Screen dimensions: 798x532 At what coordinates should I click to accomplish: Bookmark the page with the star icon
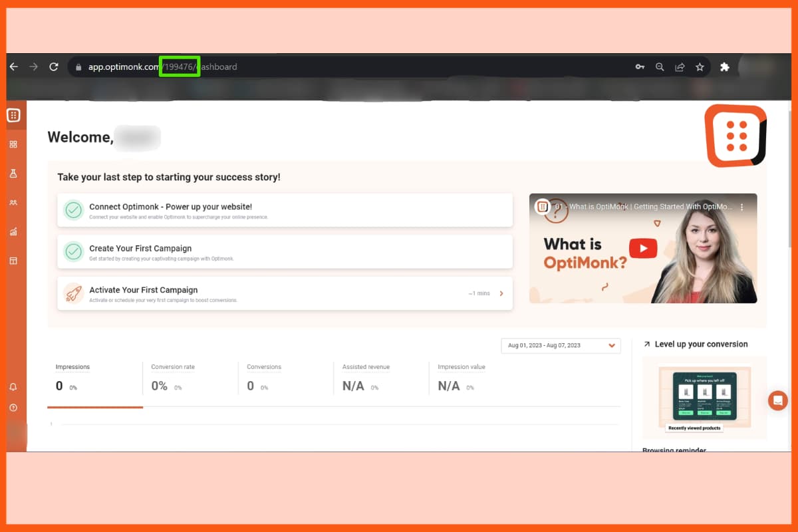point(700,66)
